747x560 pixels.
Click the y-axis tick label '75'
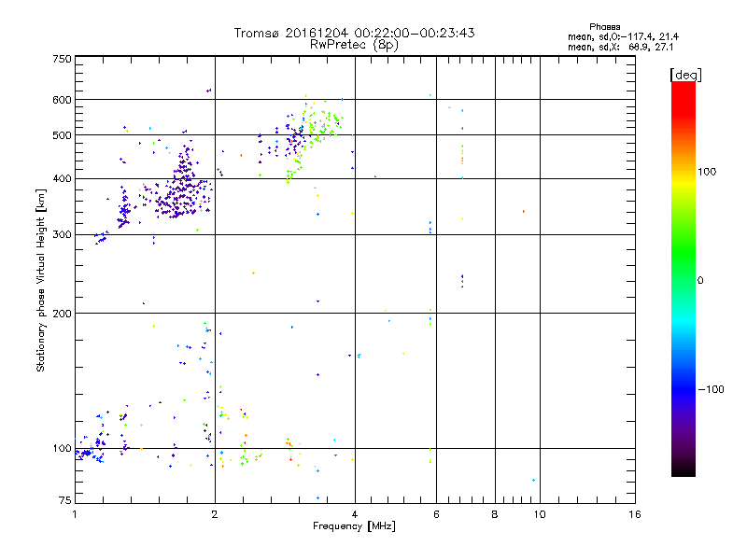click(64, 500)
